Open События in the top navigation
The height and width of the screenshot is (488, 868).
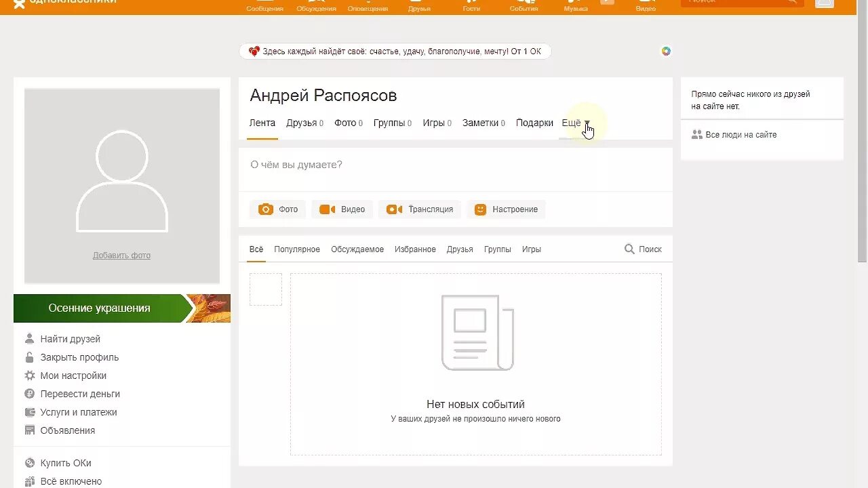coord(524,6)
